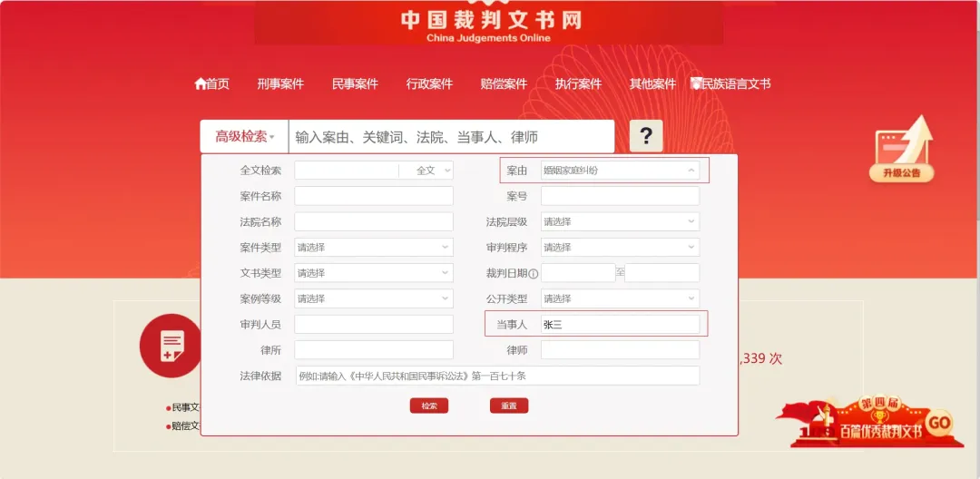The image size is (980, 479).
Task: Click the 裁判日期 start date field
Action: tap(578, 273)
